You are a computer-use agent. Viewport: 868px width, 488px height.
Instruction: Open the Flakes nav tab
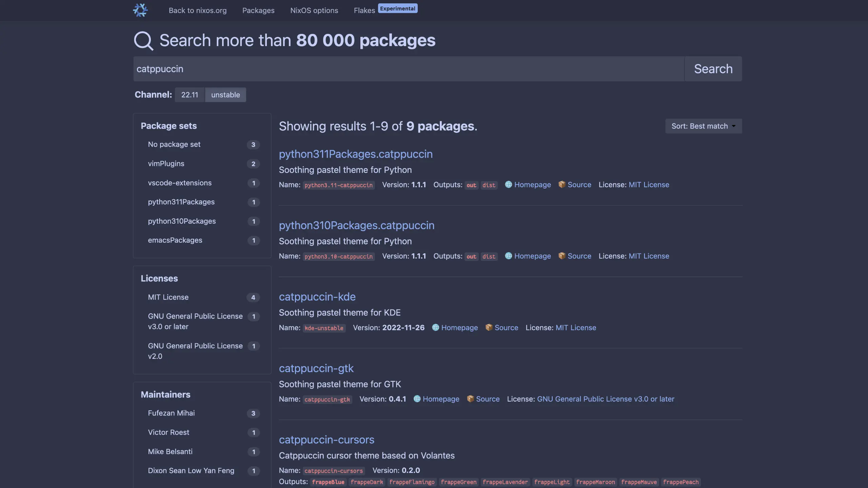click(364, 11)
